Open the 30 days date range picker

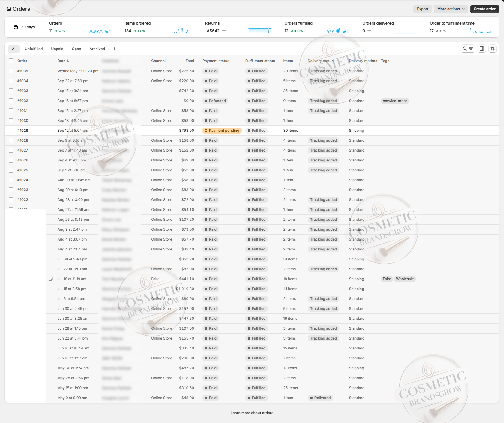tap(24, 27)
